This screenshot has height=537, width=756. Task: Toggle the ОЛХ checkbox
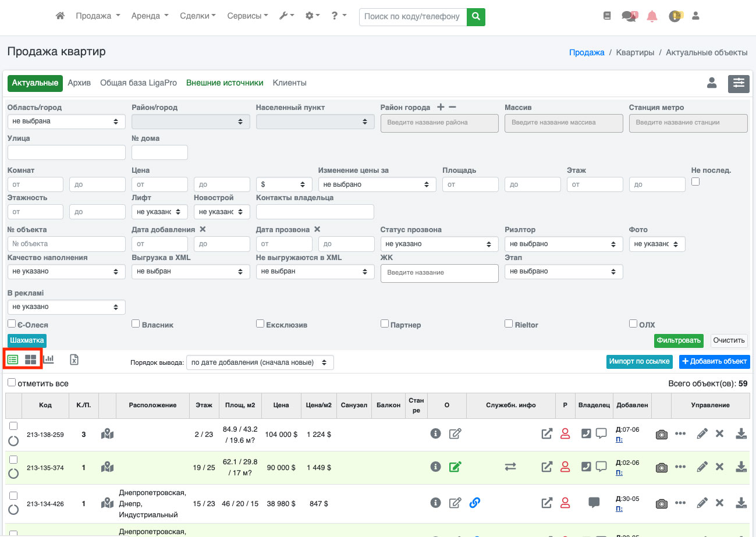[633, 323]
